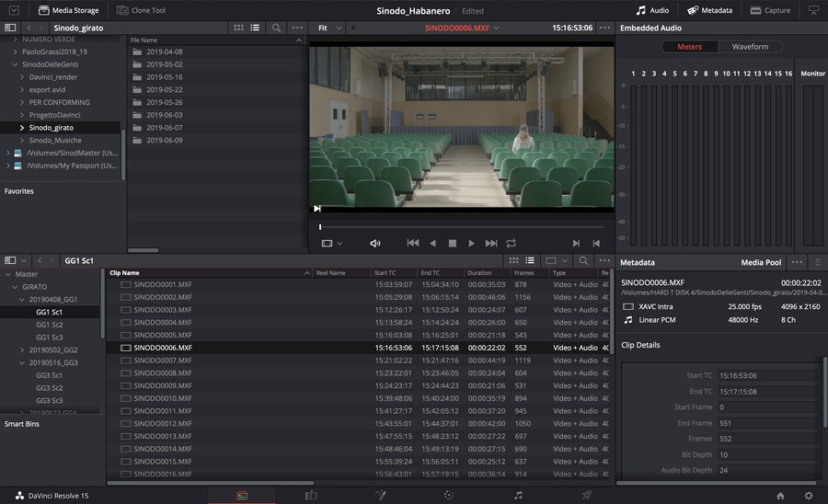
Task: Go to the Color page icon
Action: coord(448,495)
